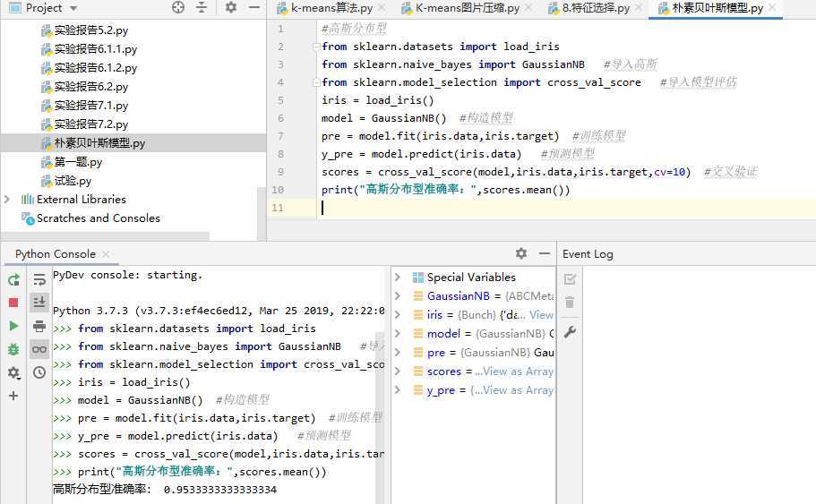Close the 朴素贝叶斯模型.py tab
This screenshot has height=504, width=816.
[x=772, y=8]
